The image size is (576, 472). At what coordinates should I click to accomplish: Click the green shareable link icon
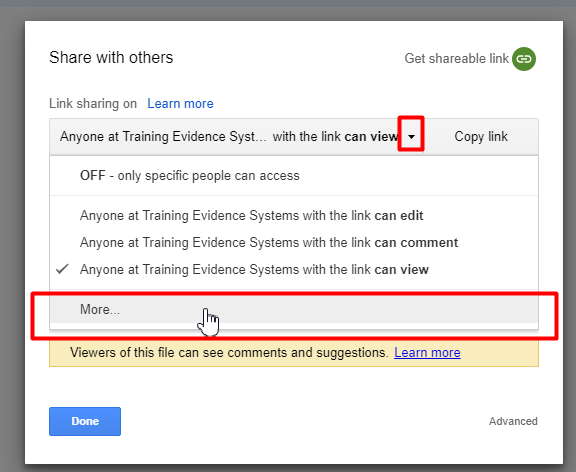[524, 59]
